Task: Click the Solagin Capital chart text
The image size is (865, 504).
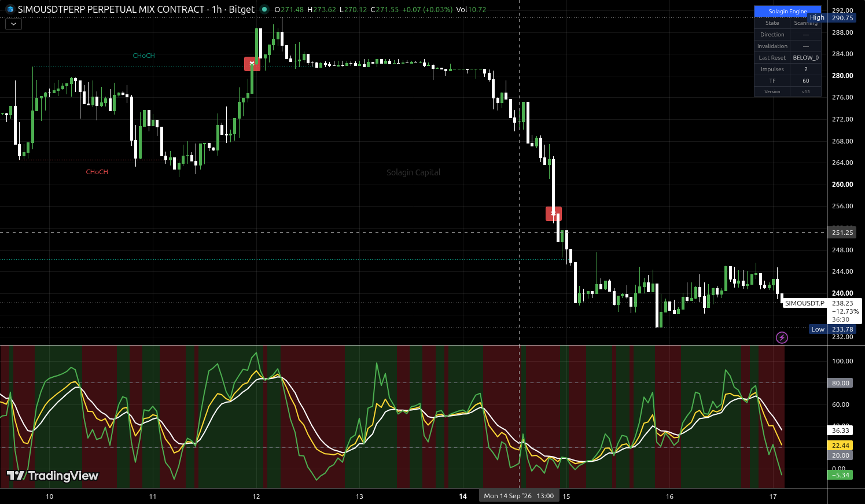Action: [413, 172]
